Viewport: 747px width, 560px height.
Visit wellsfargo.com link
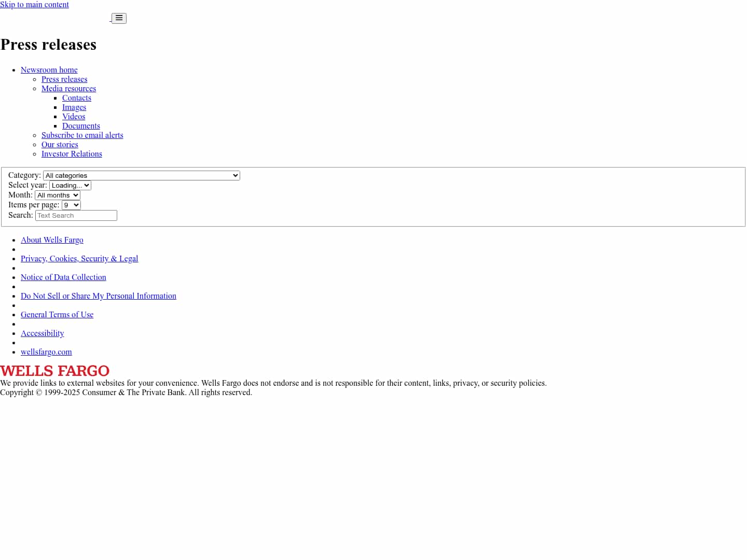tap(46, 352)
